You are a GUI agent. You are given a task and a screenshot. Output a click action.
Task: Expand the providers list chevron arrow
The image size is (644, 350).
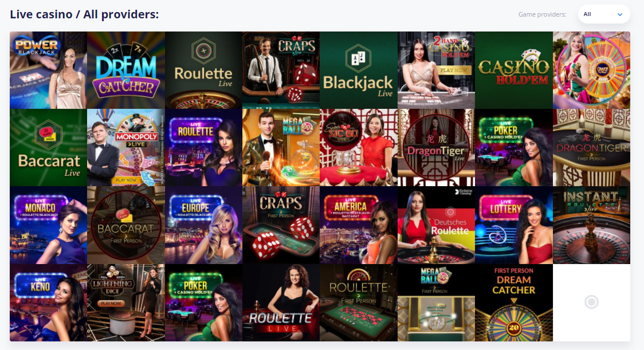620,14
